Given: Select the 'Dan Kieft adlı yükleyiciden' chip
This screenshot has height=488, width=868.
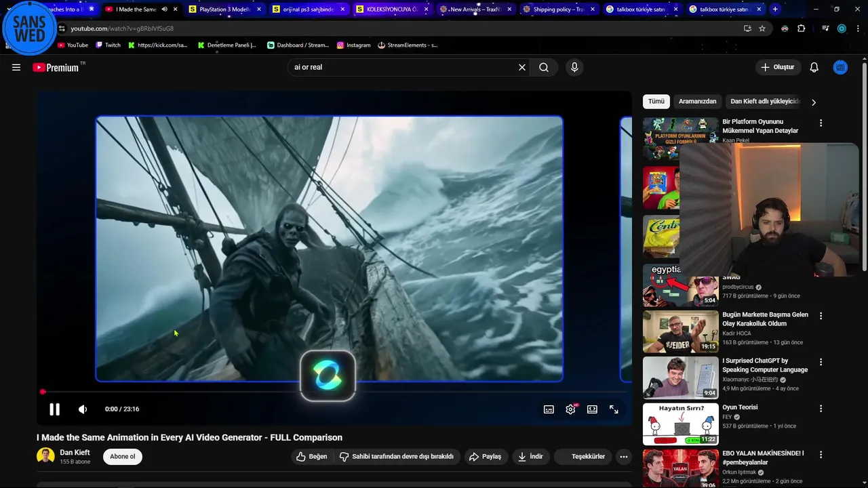Looking at the screenshot, I should 765,102.
